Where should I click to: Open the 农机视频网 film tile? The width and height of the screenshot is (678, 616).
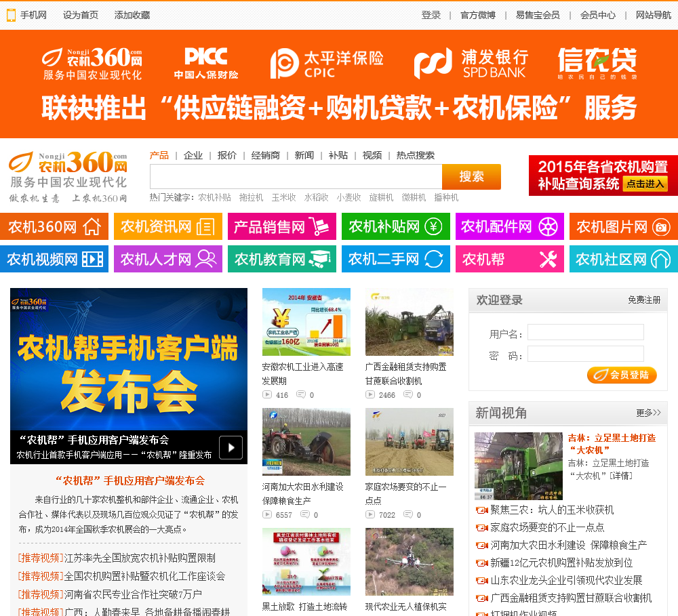coord(54,259)
